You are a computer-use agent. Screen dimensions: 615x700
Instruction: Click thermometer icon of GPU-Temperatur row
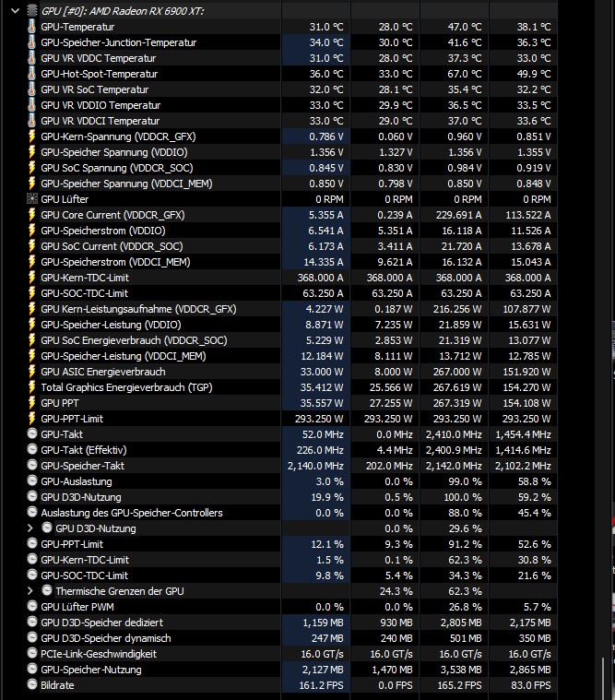pos(31,27)
